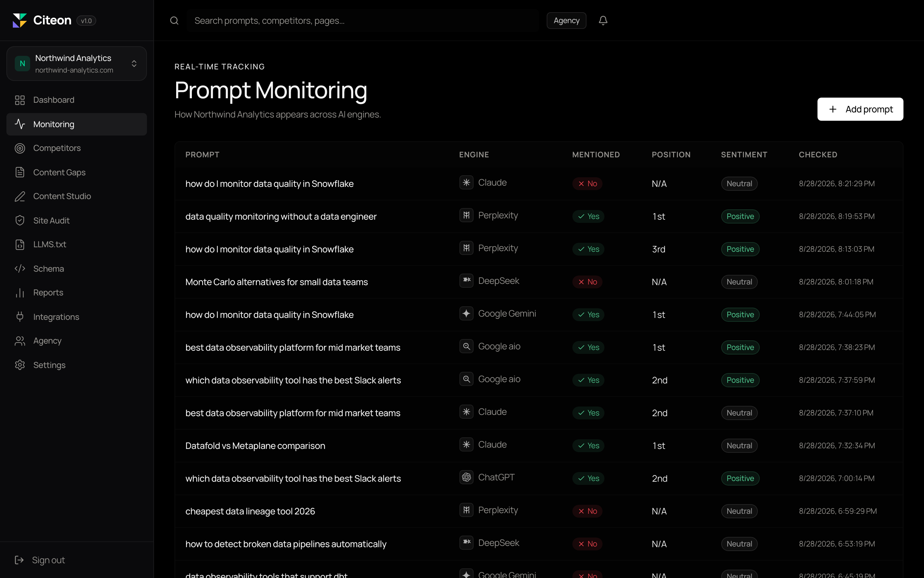Click the Settings gear icon
The width and height of the screenshot is (924, 578).
(x=20, y=365)
